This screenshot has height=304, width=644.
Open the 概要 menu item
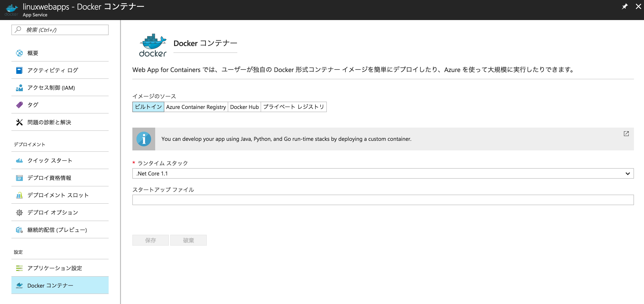(60, 53)
